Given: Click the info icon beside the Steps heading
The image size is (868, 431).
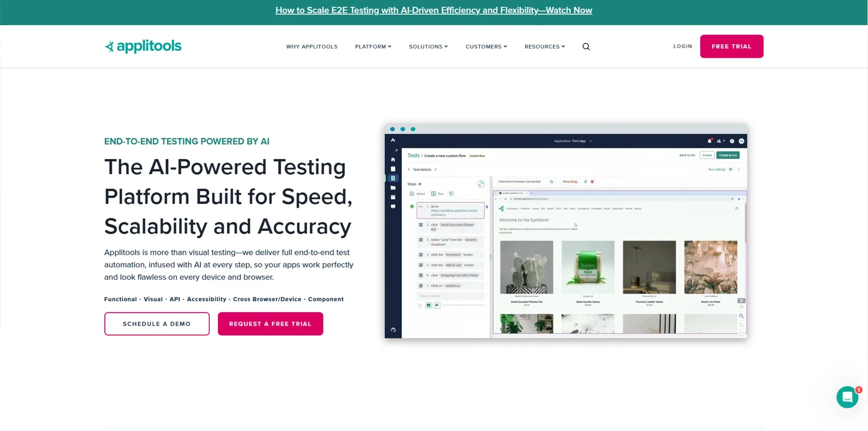Looking at the screenshot, I should pyautogui.click(x=420, y=184).
